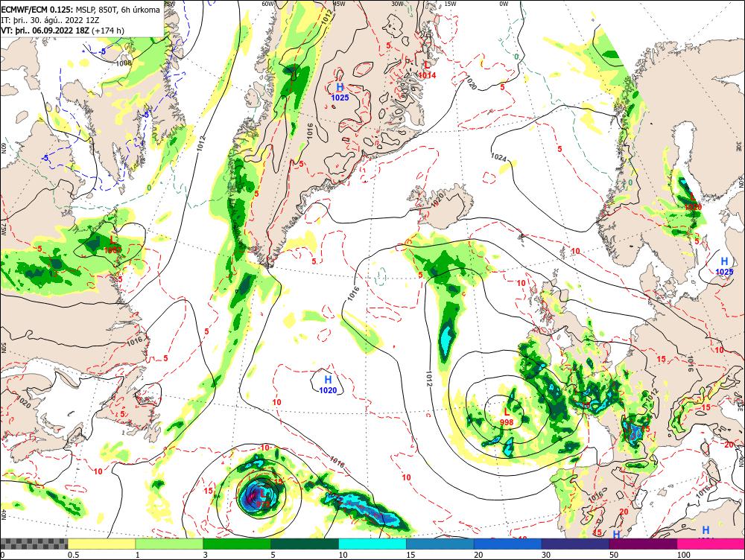Screen dimensions: 745x560
Task: Click the '45W' longitude label
Action: point(339,4)
